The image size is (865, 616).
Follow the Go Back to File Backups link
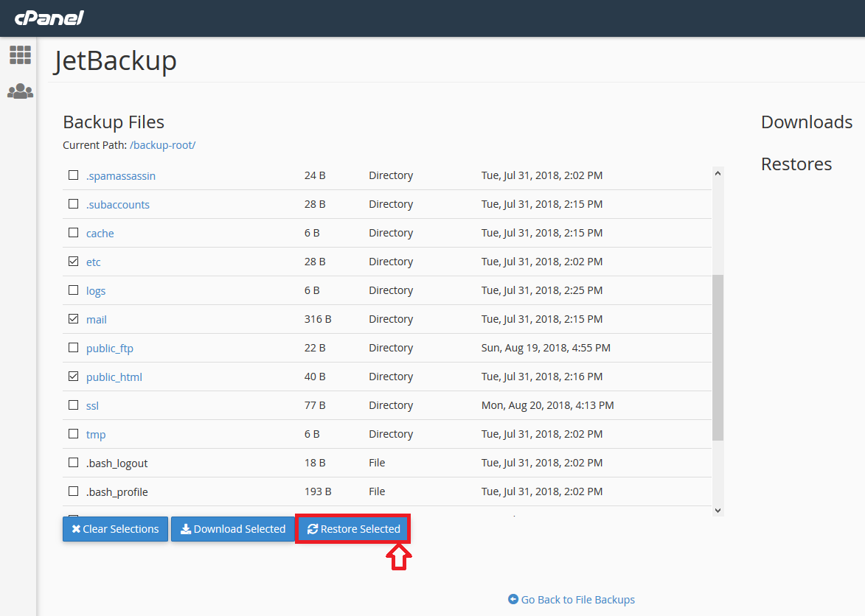point(572,600)
